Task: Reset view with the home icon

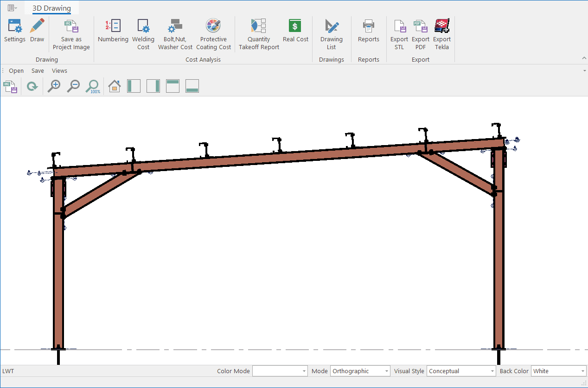Action: click(x=114, y=86)
